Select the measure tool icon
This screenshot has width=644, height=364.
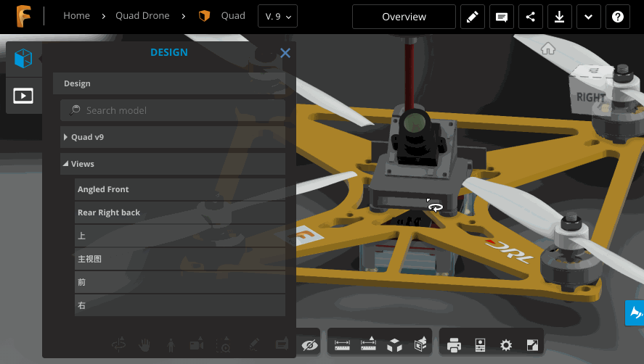pos(342,345)
